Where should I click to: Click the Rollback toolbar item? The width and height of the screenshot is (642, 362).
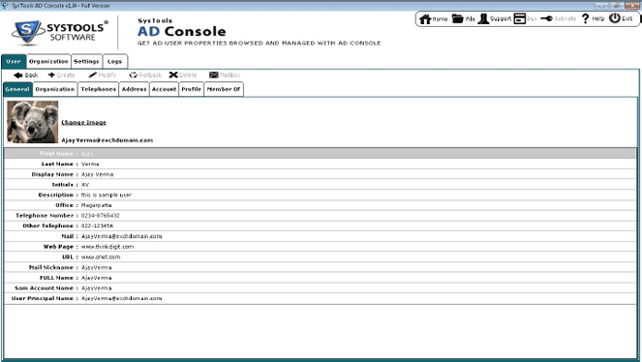[x=145, y=75]
